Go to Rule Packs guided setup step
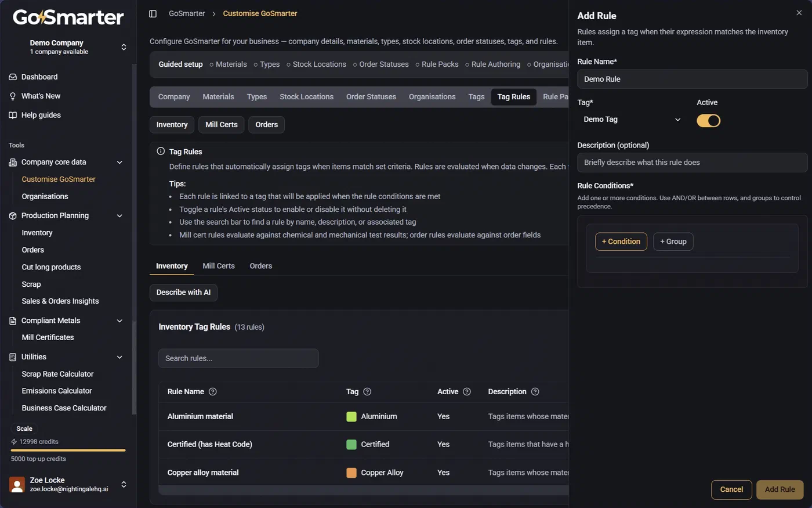Screen dimensions: 812x508 [x=437, y=64]
